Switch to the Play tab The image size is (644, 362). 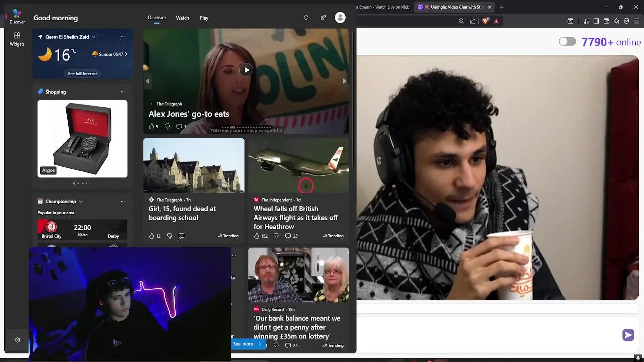pyautogui.click(x=204, y=18)
